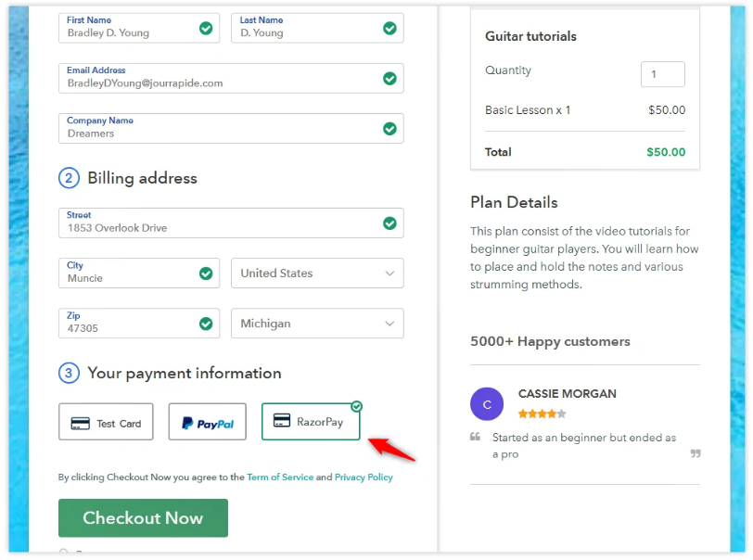Click the chevron arrow on country selector
The width and height of the screenshot is (753, 560).
[389, 274]
